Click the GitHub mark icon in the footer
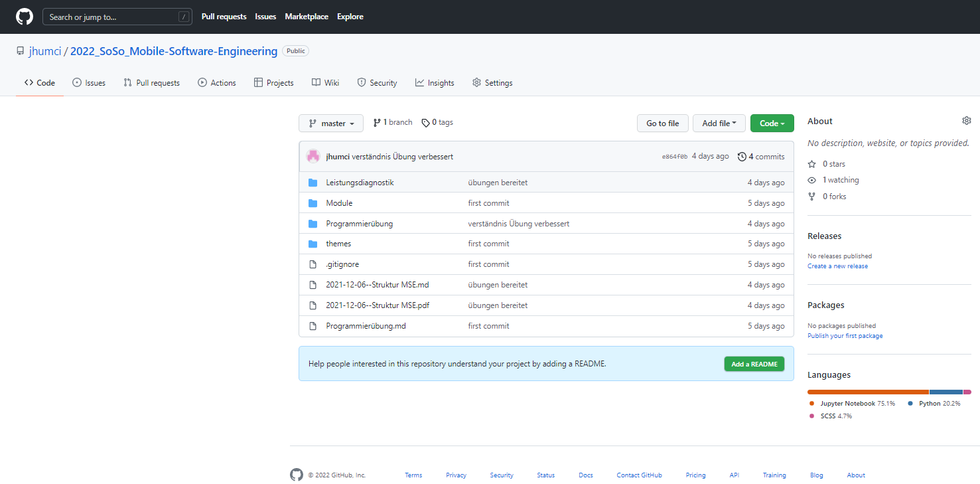The height and width of the screenshot is (484, 980). [296, 475]
